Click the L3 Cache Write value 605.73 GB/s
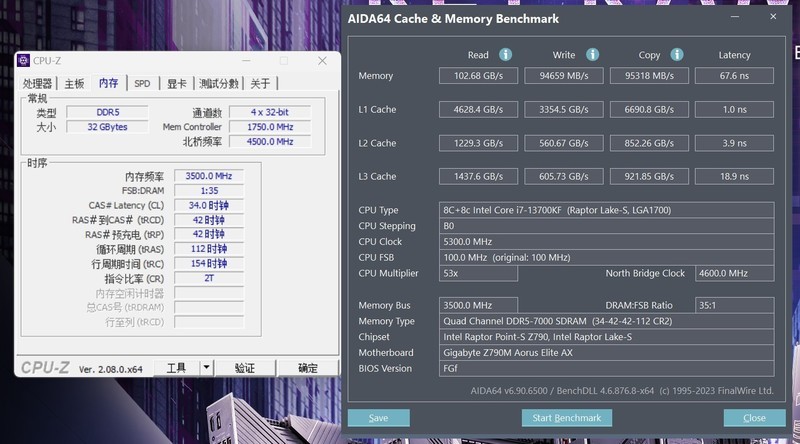The image size is (800, 444). (564, 176)
